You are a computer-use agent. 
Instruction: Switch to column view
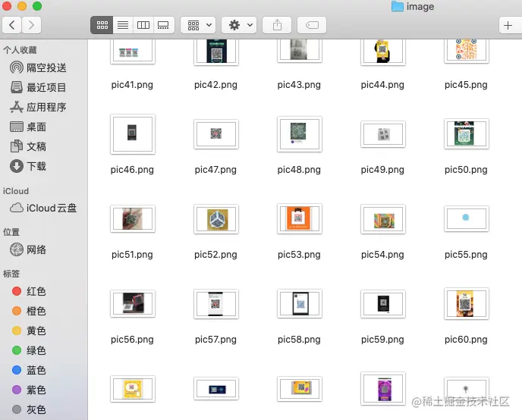click(143, 25)
